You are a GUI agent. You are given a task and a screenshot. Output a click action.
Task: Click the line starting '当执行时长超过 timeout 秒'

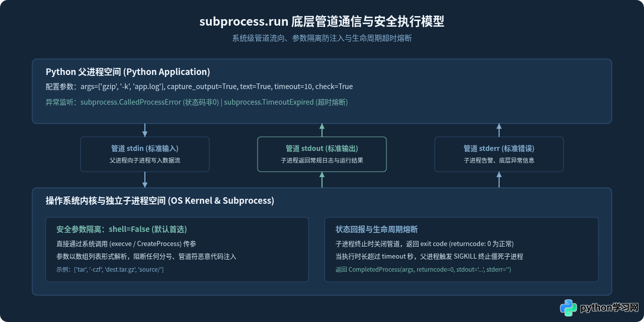point(429,257)
